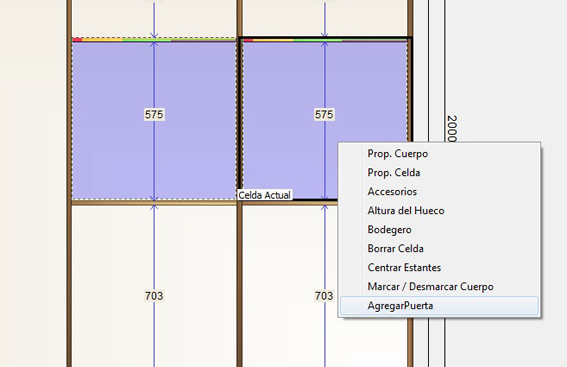The image size is (567, 367).
Task: Click AgregarPuerta menu entry
Action: point(439,306)
